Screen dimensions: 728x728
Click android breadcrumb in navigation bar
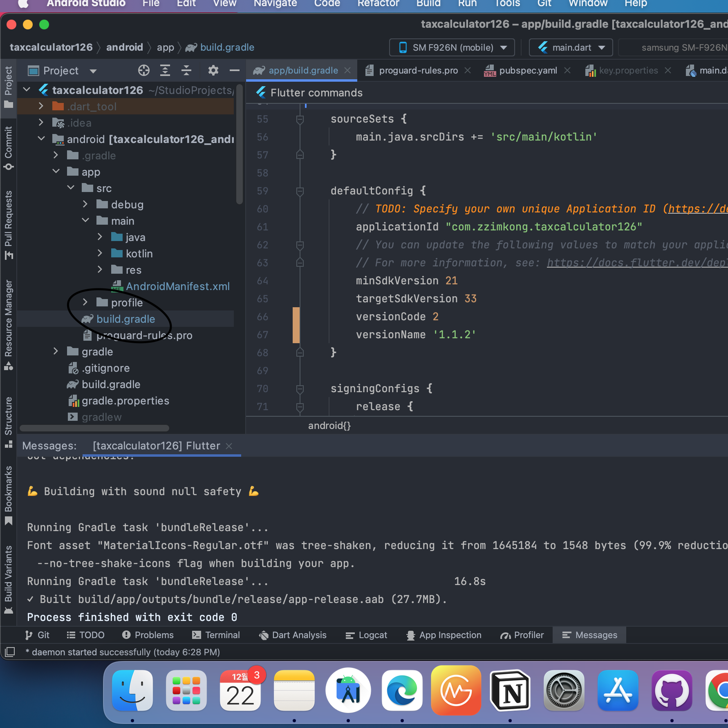(125, 47)
